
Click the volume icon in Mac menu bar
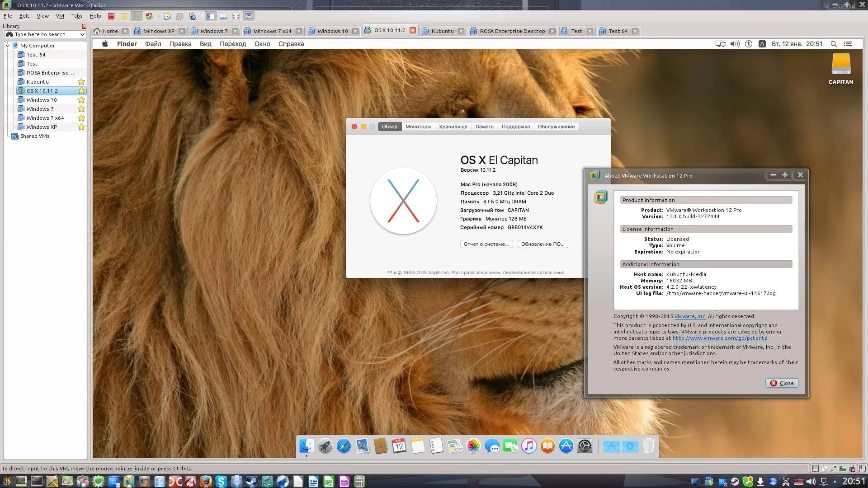[x=735, y=44]
